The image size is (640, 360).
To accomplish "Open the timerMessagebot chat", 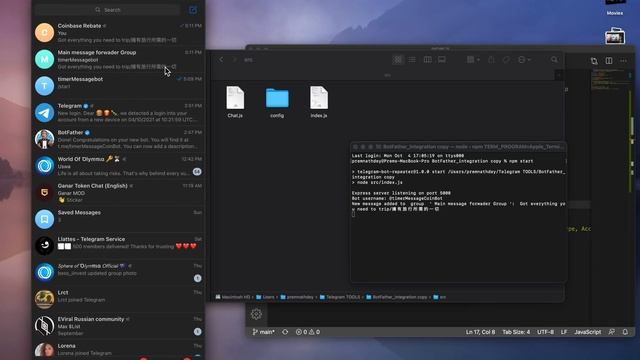I will coord(118,86).
